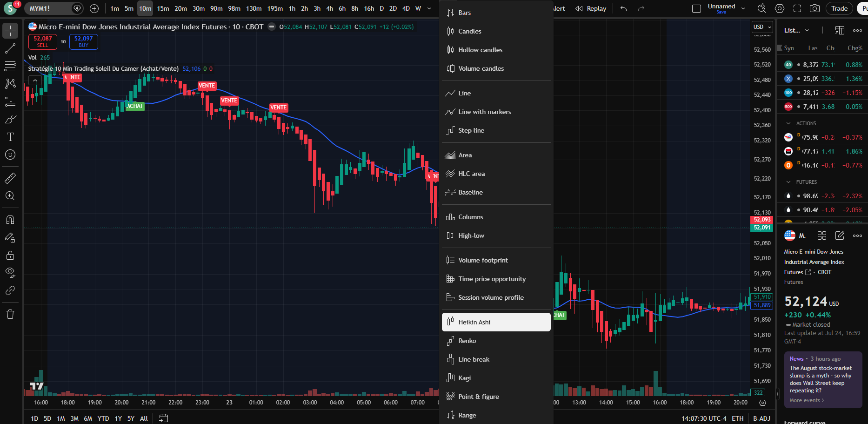
Task: Open the USD currency dropdown
Action: 762,27
